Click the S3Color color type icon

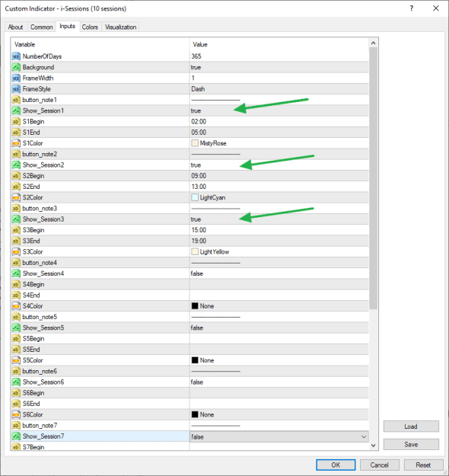(16, 252)
